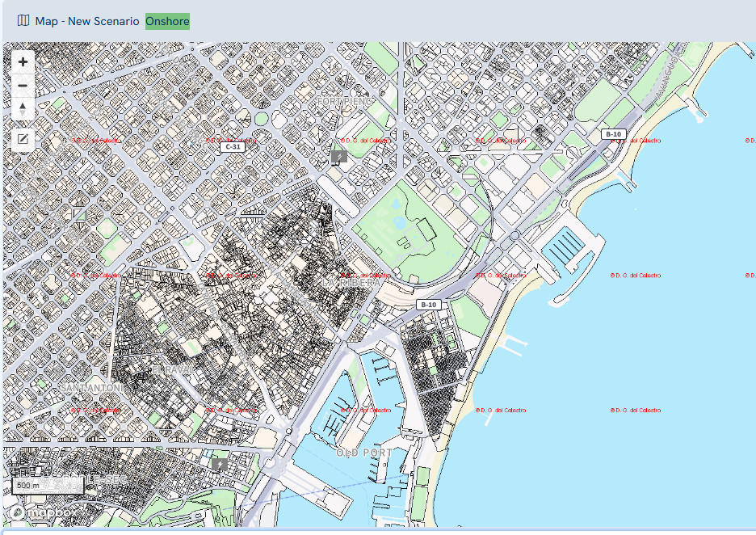Zoom out using the minus button
The width and height of the screenshot is (756, 535).
[x=23, y=86]
